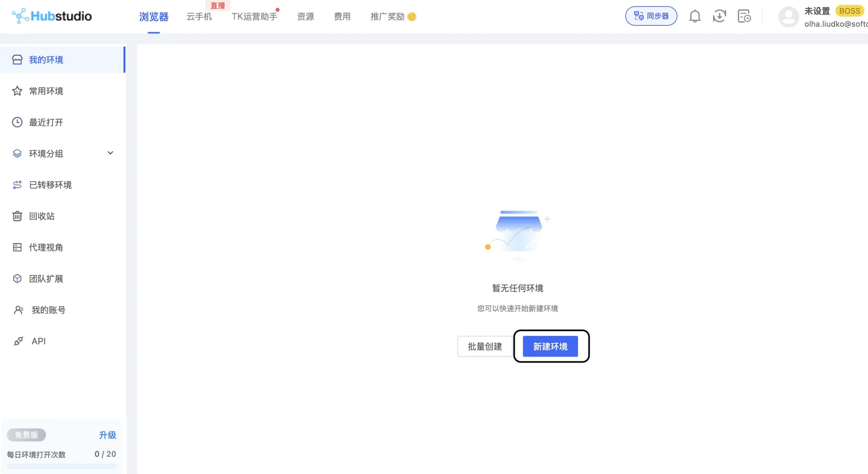
Task: Open the account avatar
Action: point(788,16)
